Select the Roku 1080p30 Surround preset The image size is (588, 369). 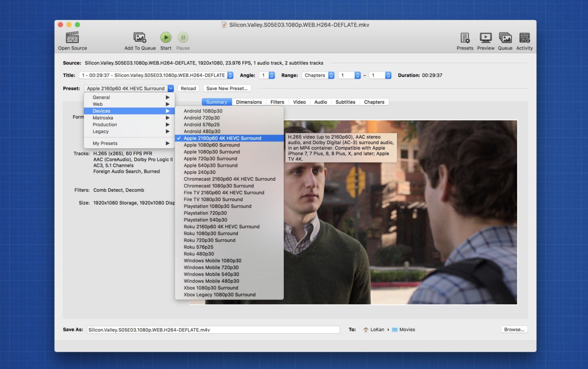[x=229, y=233]
